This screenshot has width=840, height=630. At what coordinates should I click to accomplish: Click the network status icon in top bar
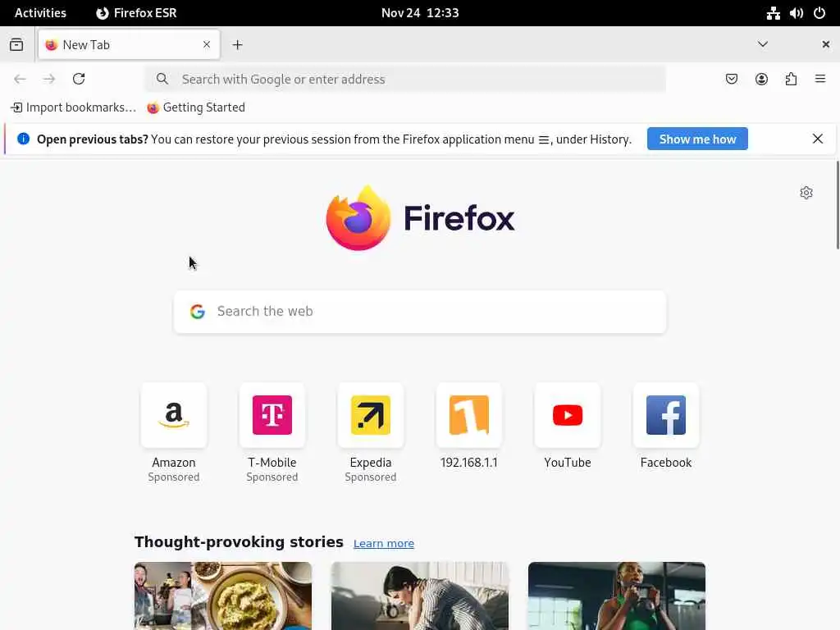pyautogui.click(x=773, y=13)
